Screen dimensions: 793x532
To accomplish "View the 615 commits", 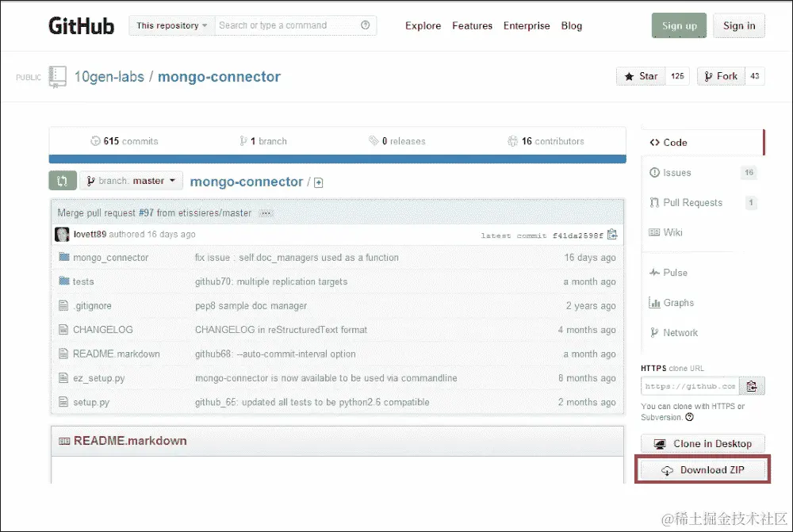I will click(125, 141).
